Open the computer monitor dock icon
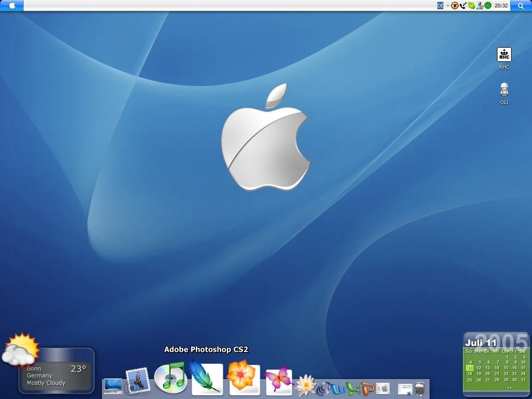The image size is (532, 399). click(113, 386)
